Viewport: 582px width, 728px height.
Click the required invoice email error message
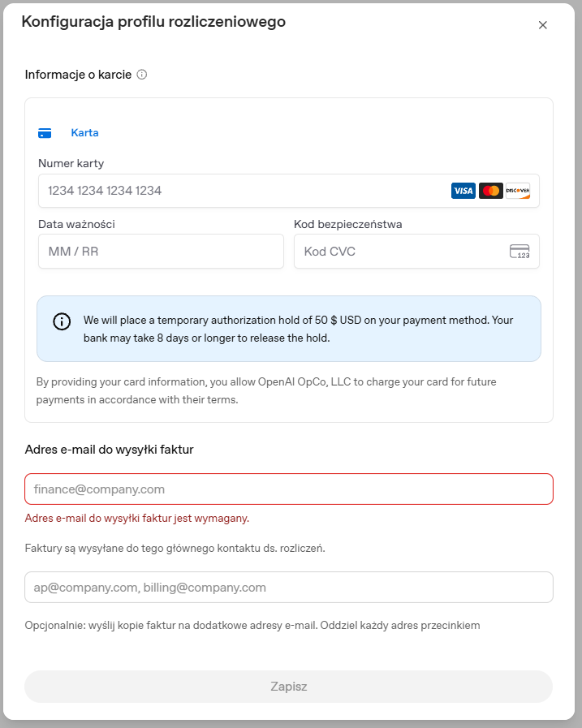pyautogui.click(x=137, y=518)
